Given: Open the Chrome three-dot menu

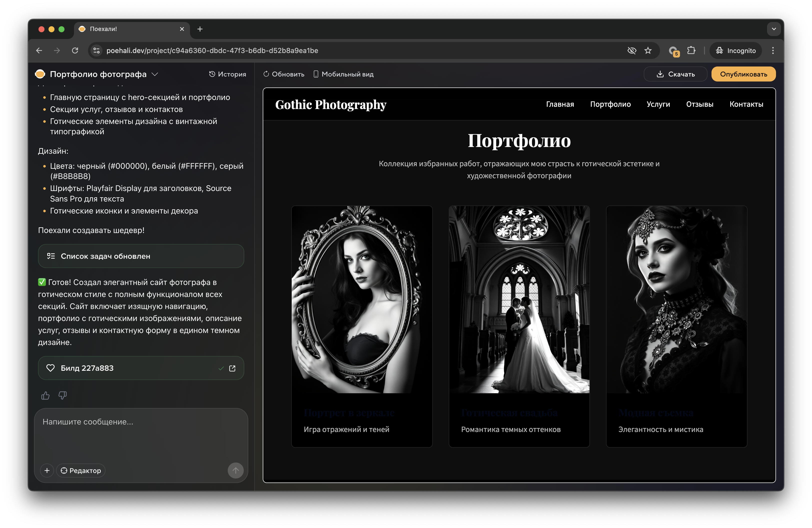Looking at the screenshot, I should 773,50.
